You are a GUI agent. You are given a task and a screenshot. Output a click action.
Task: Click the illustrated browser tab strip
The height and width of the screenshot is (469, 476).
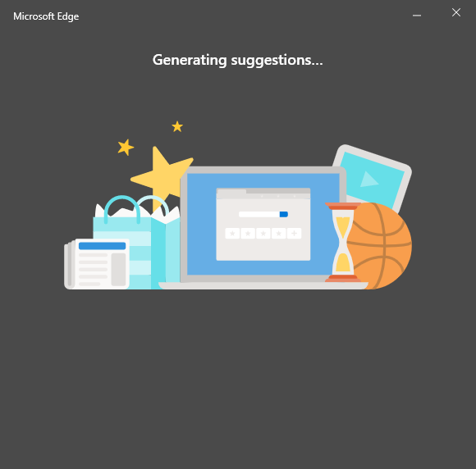coord(263,194)
